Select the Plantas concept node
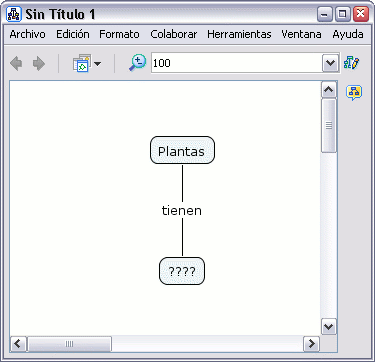 point(182,150)
